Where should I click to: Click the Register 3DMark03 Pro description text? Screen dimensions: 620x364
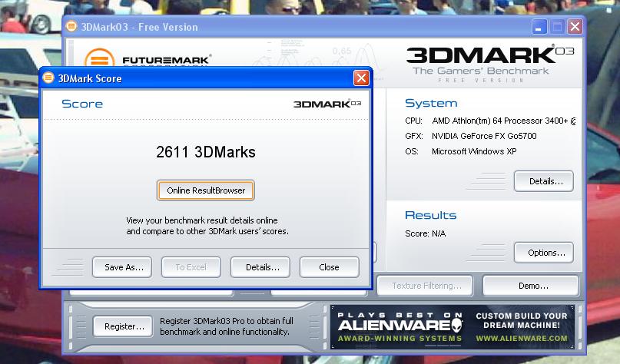[x=227, y=326]
